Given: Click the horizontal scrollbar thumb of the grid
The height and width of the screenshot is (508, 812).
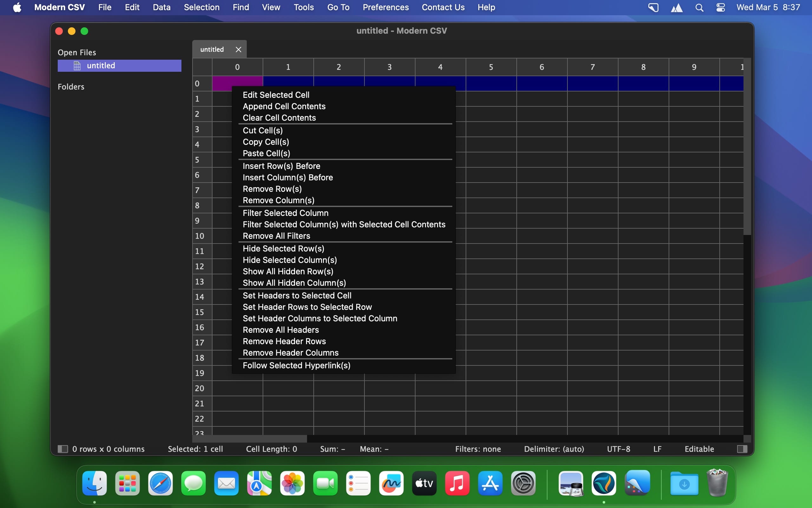Looking at the screenshot, I should click(250, 439).
